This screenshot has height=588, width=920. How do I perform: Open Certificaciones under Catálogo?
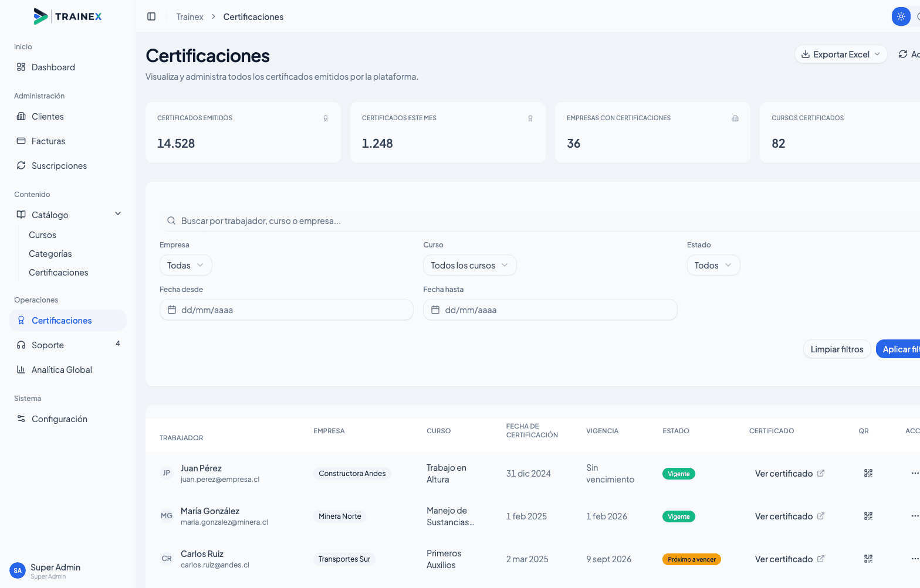tap(59, 273)
